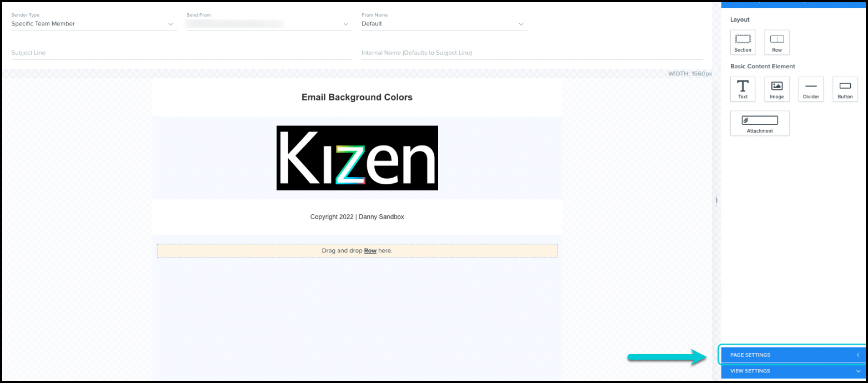The height and width of the screenshot is (383, 868).
Task: Select the Copyright 2022 footer text
Action: click(357, 217)
